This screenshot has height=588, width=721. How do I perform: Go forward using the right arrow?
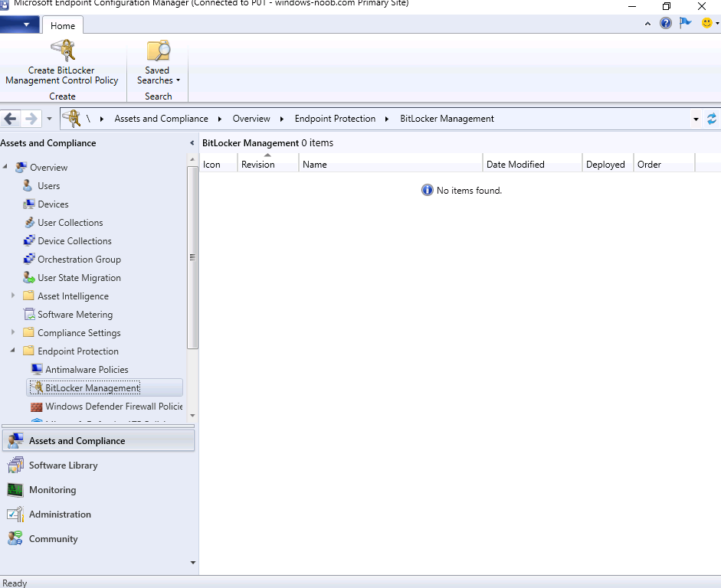31,119
